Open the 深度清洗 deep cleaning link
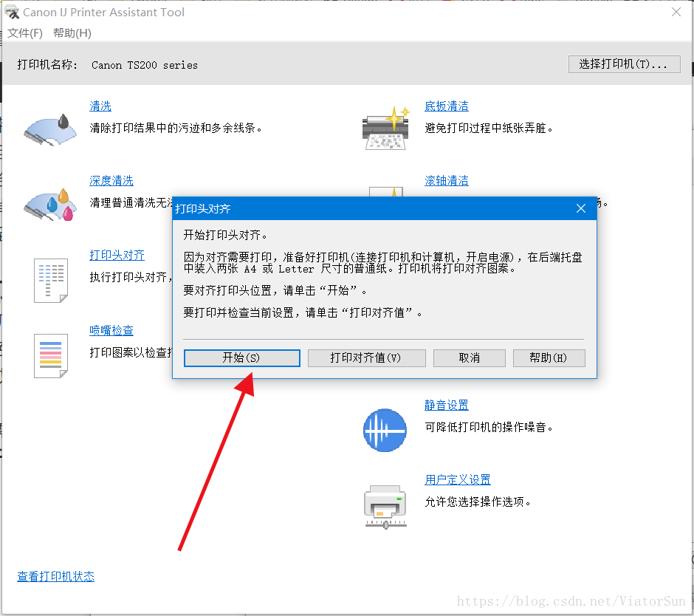Viewport: 694px width, 616px height. (x=111, y=181)
